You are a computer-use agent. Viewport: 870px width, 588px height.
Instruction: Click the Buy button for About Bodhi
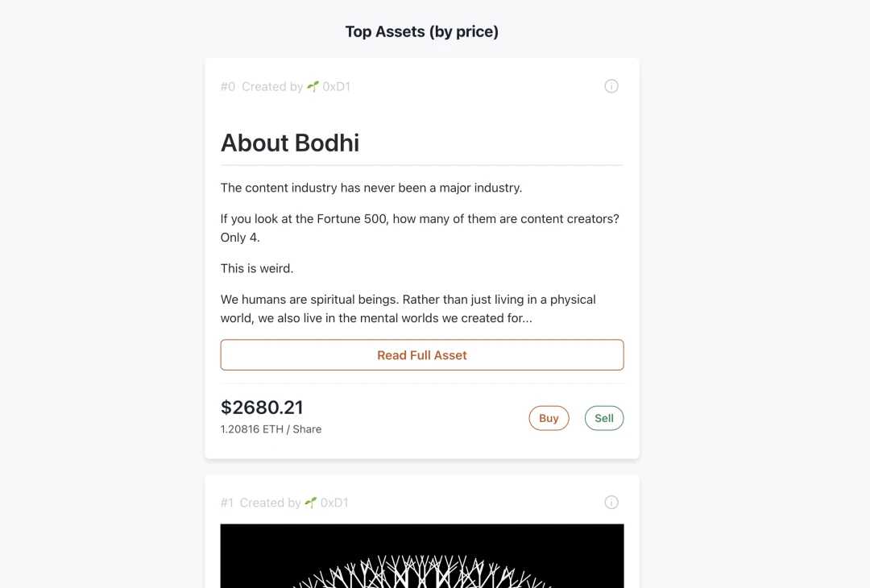pyautogui.click(x=549, y=417)
